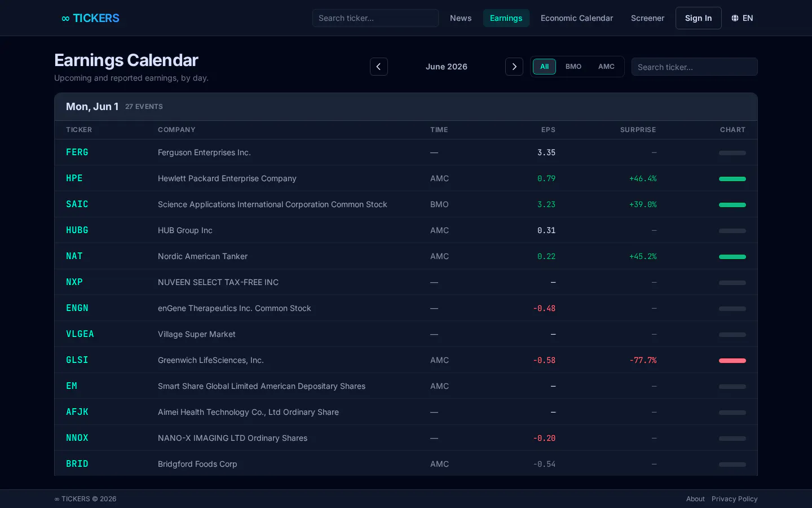The width and height of the screenshot is (812, 508).
Task: Click the green chart bar for NAT
Action: [x=732, y=257]
